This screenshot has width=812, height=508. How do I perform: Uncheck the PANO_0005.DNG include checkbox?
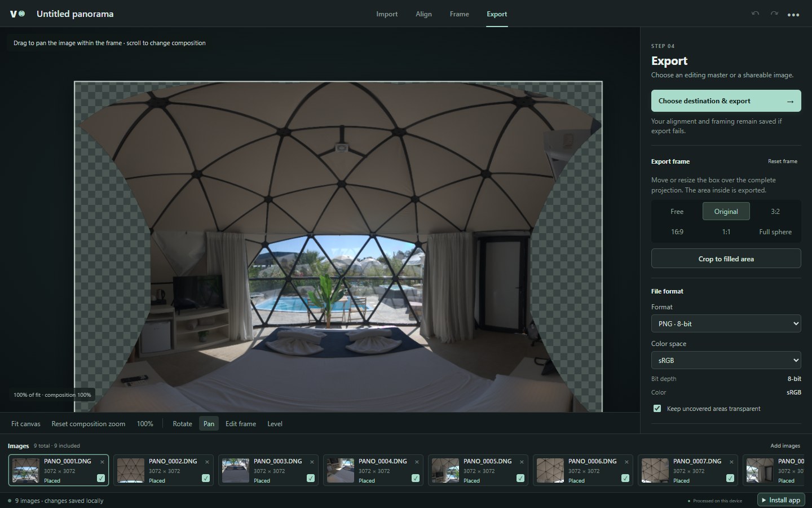tap(520, 478)
